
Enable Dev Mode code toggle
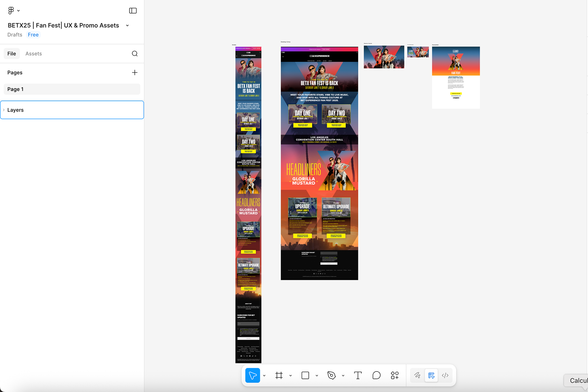445,375
